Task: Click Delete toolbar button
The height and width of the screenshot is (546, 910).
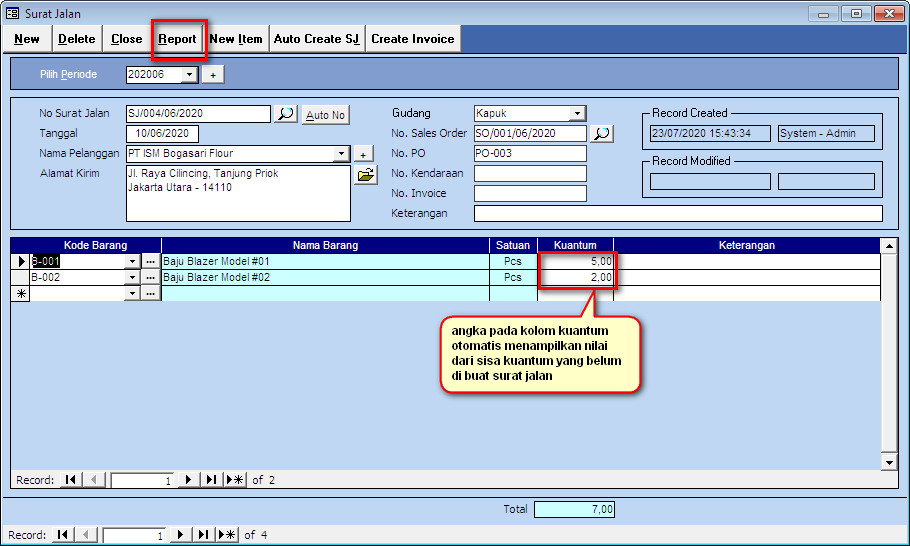Action: click(x=77, y=39)
